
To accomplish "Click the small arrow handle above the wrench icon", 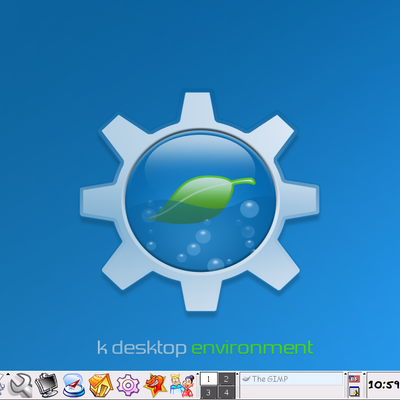I will pos(8,374).
